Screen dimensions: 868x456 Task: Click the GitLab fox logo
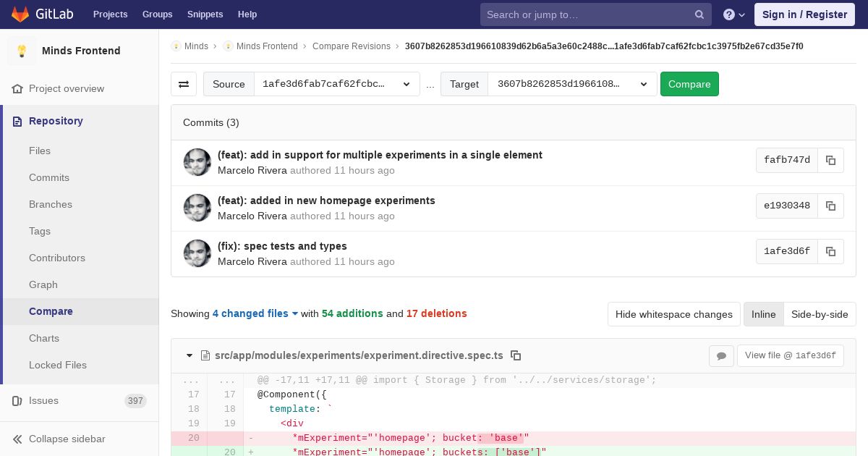20,14
